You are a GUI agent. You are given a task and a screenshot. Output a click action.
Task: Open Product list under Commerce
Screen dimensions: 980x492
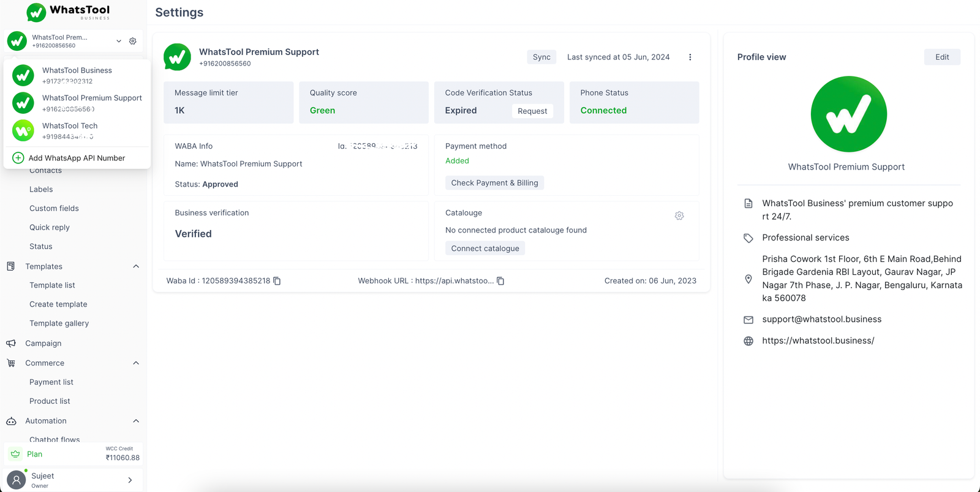[50, 401]
